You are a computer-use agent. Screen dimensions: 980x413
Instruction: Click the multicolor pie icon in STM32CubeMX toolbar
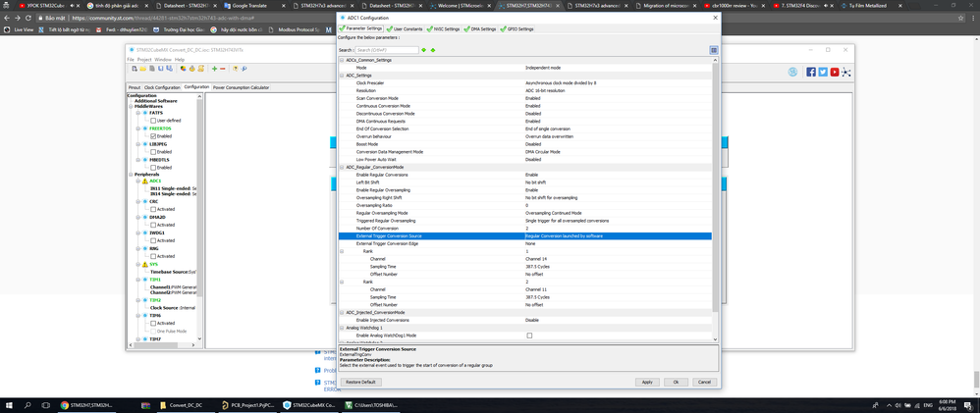pos(183,69)
